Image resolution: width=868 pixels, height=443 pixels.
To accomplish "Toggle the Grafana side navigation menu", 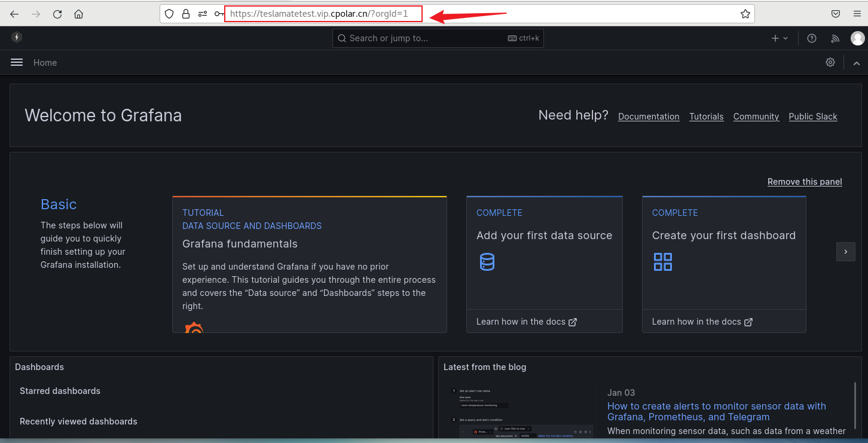I will pyautogui.click(x=17, y=62).
